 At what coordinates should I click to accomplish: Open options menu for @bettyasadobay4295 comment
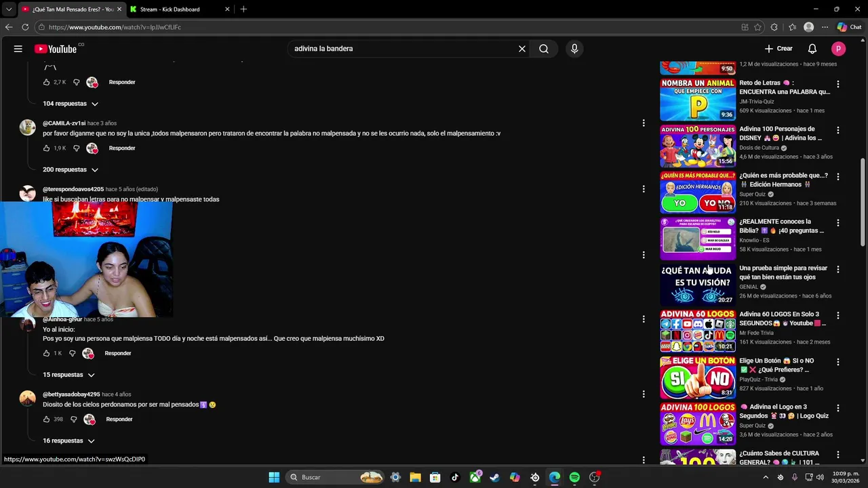644,394
